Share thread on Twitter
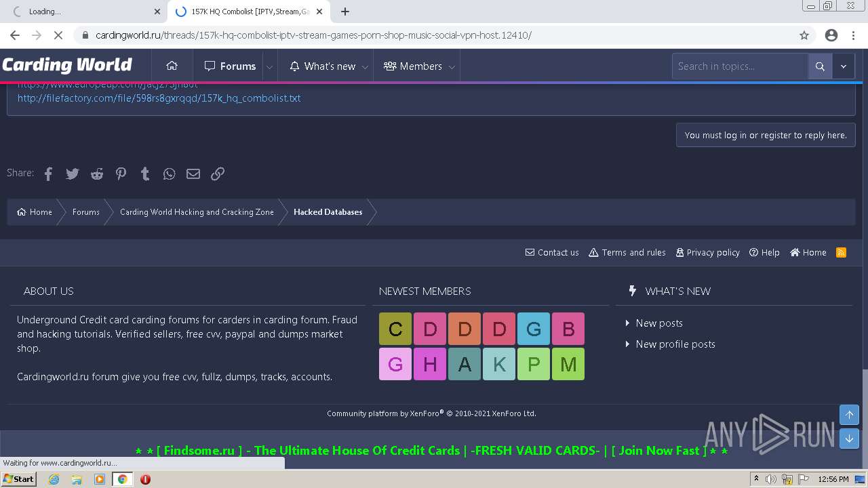 [x=73, y=174]
